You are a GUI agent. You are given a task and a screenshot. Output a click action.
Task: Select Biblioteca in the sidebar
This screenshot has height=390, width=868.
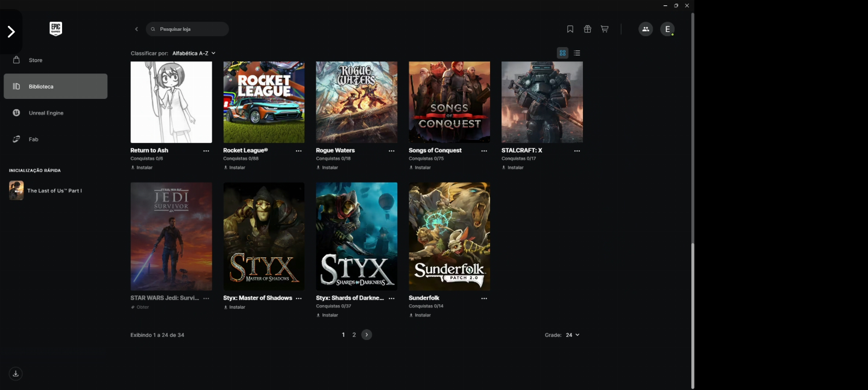(55, 87)
